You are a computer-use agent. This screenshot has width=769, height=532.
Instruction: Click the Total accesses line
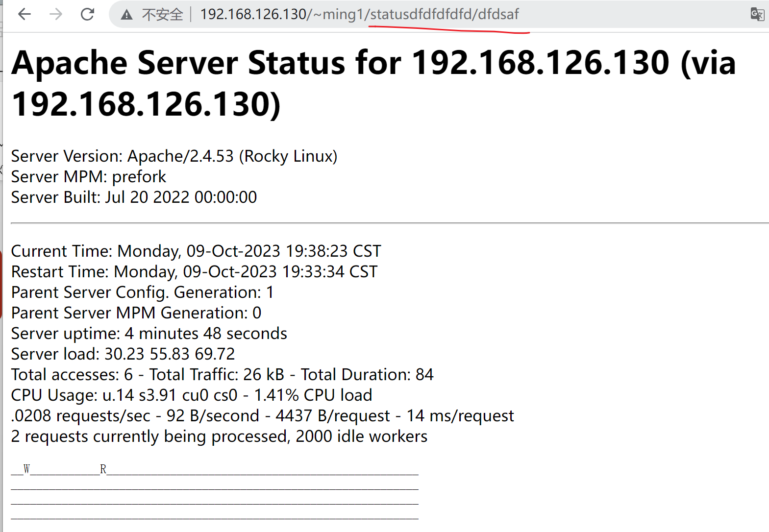(x=222, y=375)
